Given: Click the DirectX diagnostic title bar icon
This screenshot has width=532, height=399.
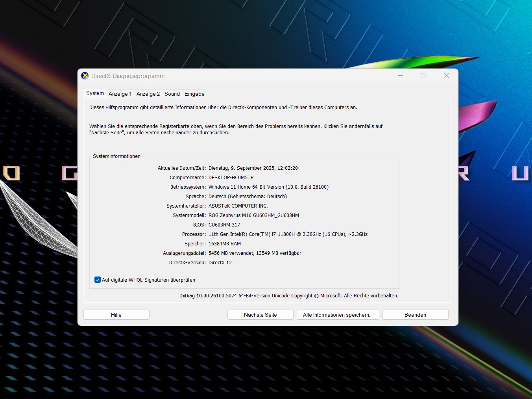Looking at the screenshot, I should tap(85, 76).
